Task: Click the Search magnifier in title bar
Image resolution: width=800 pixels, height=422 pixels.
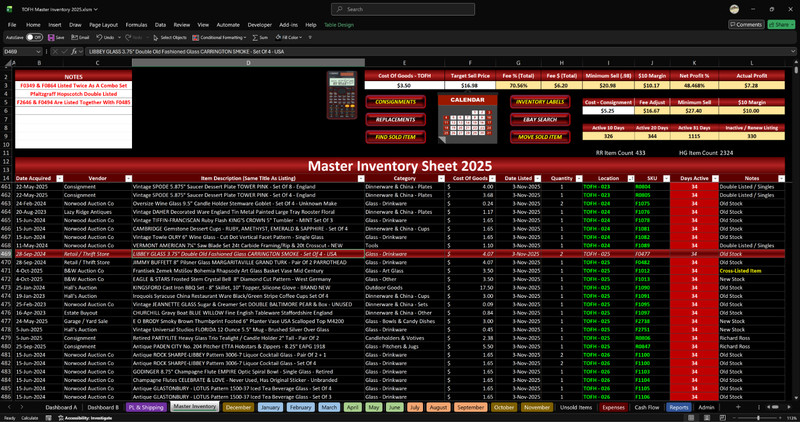Action: [x=340, y=9]
